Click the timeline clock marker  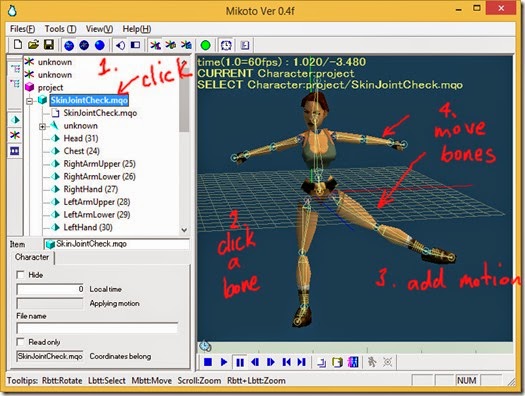pos(204,346)
